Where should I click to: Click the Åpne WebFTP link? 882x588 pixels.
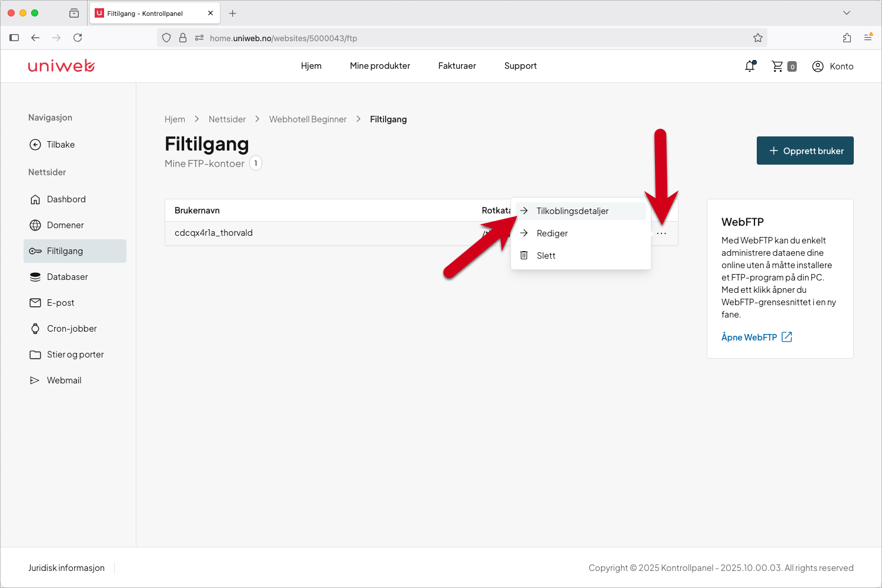(x=757, y=337)
